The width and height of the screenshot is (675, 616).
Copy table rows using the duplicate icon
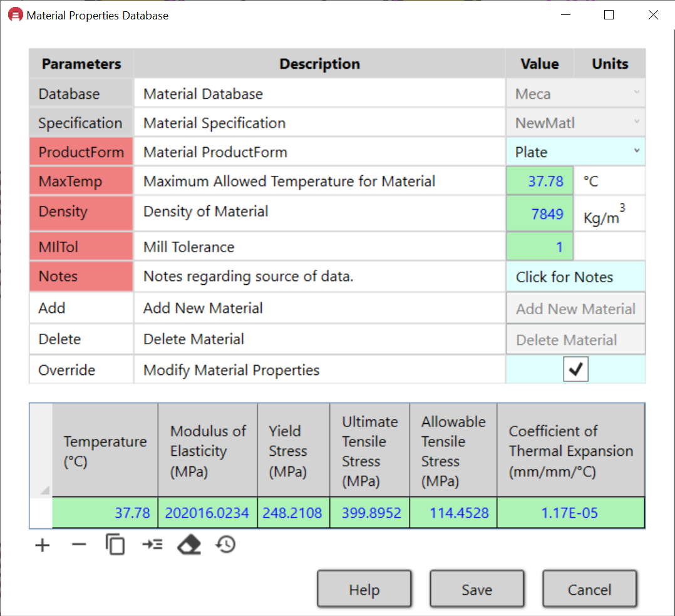coord(115,545)
